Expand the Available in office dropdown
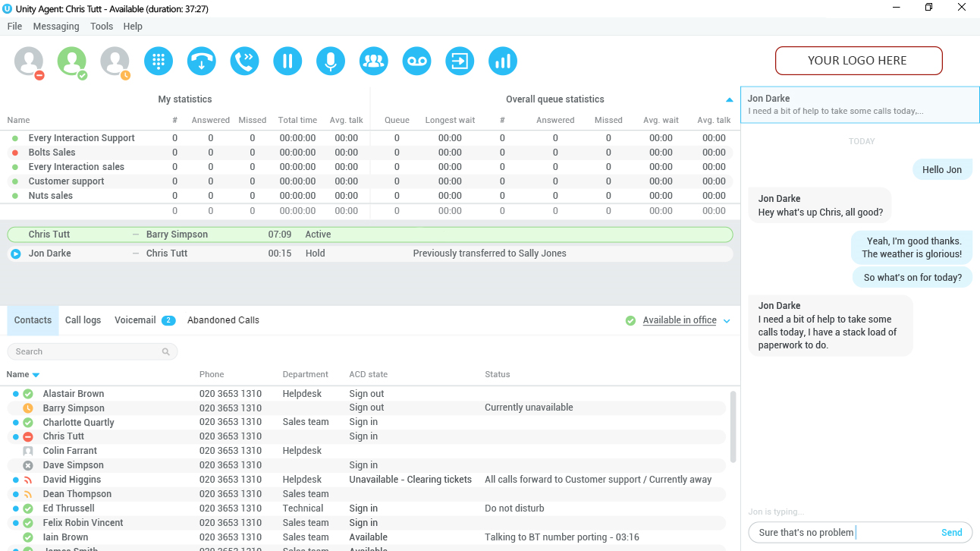Viewport: 980px width, 551px height. 727,321
